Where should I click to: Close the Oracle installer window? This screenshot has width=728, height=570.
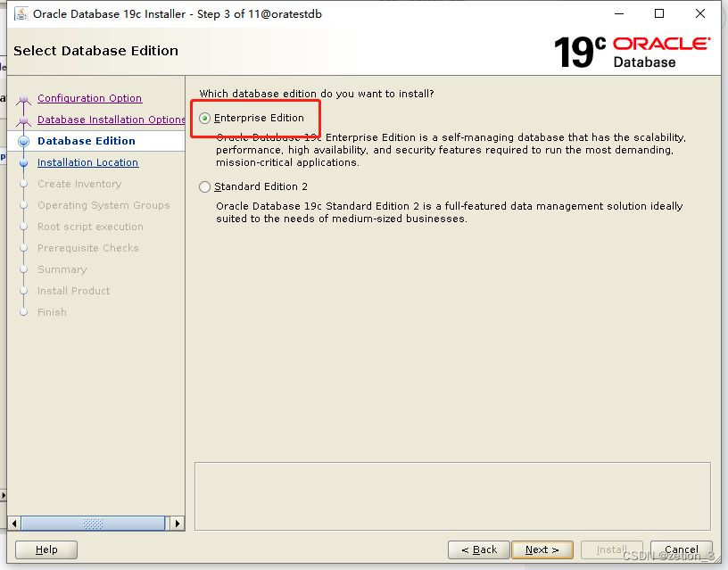pyautogui.click(x=700, y=14)
